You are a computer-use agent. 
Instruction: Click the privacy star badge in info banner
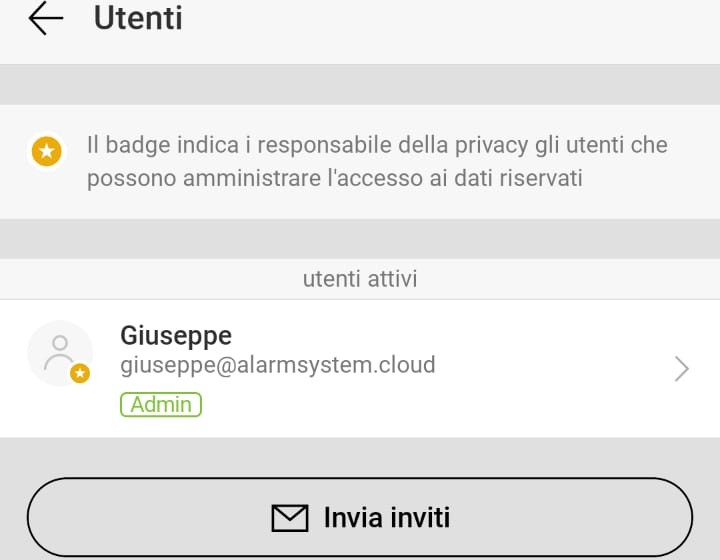click(x=45, y=152)
